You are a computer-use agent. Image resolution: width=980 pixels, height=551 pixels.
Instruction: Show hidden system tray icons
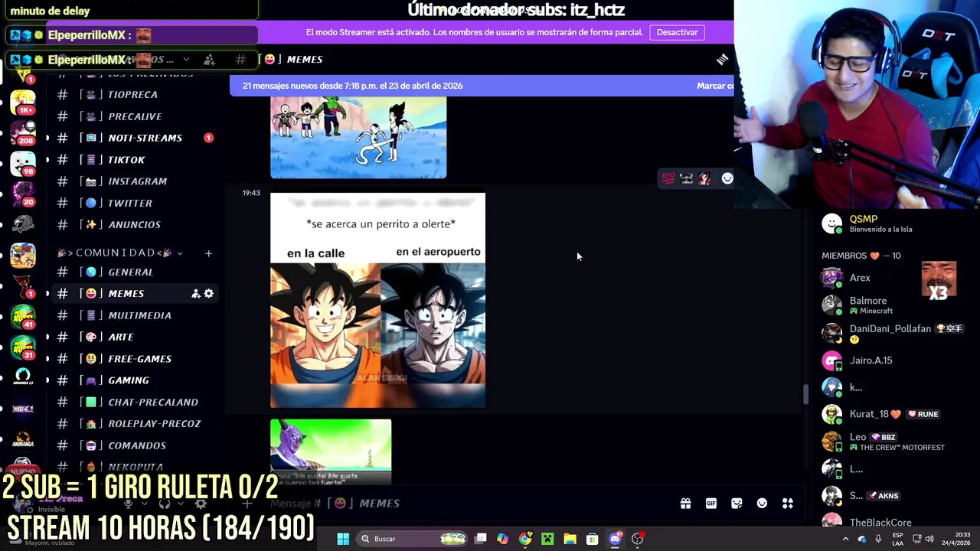click(x=845, y=539)
